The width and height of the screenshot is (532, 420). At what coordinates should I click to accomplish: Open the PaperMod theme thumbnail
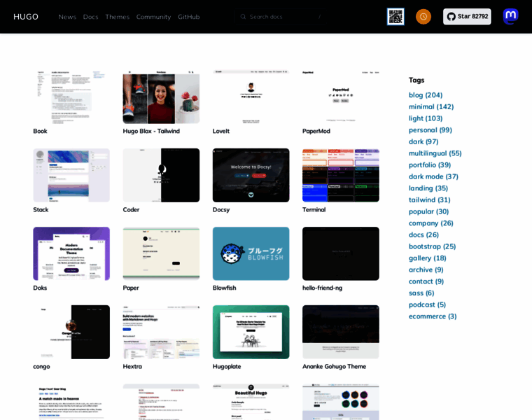point(341,97)
